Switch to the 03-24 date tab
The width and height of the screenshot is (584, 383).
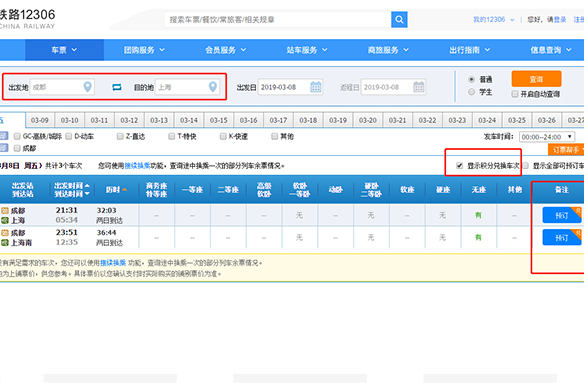487,120
